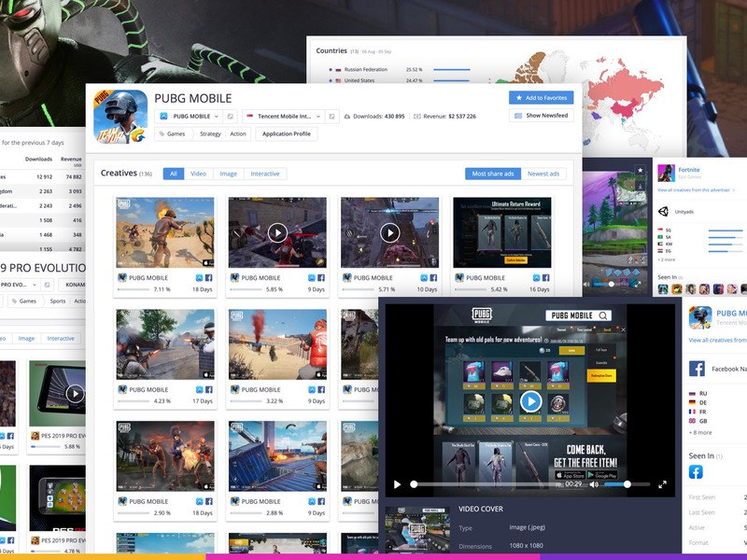Viewport: 747px width, 560px height.
Task: Enter fullscreen in the PUBG video player
Action: point(662,484)
